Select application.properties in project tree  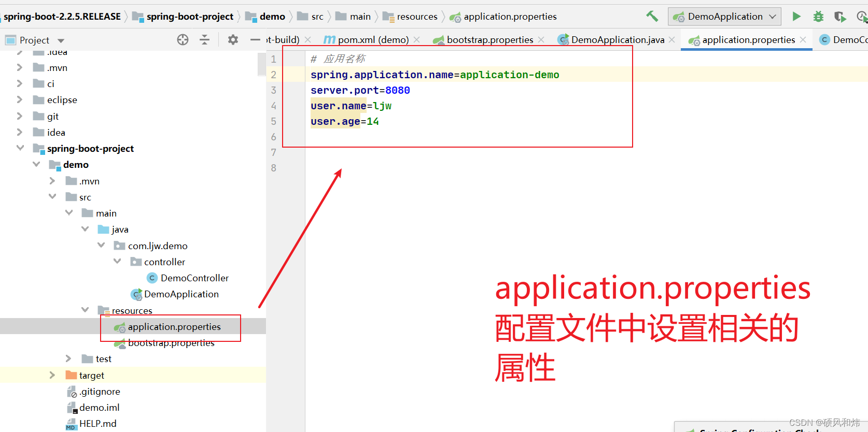(174, 327)
